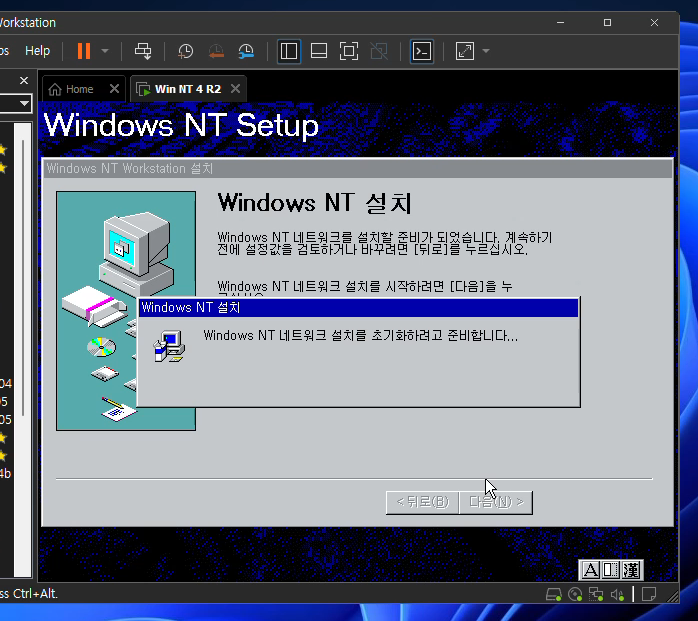Image resolution: width=698 pixels, height=621 pixels.
Task: Close the VMware Workstation window
Action: [654, 22]
